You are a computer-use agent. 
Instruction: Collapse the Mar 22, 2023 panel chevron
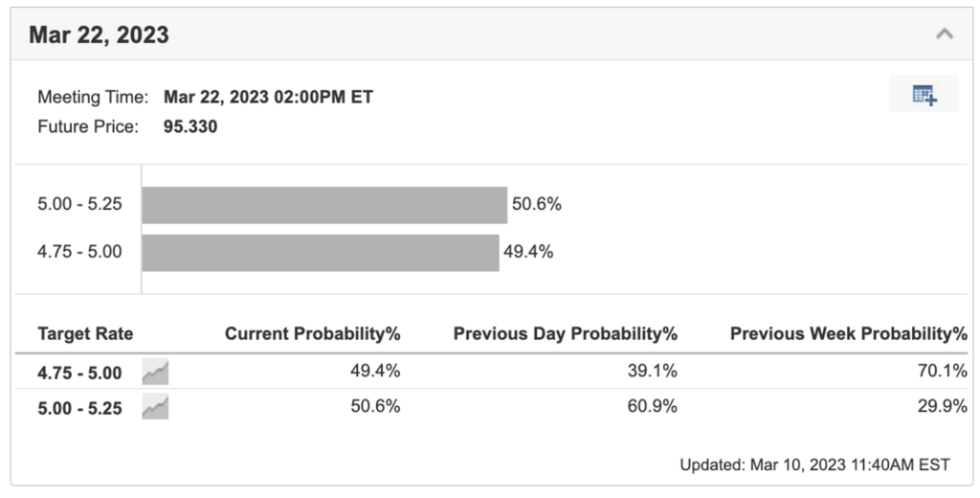(945, 34)
